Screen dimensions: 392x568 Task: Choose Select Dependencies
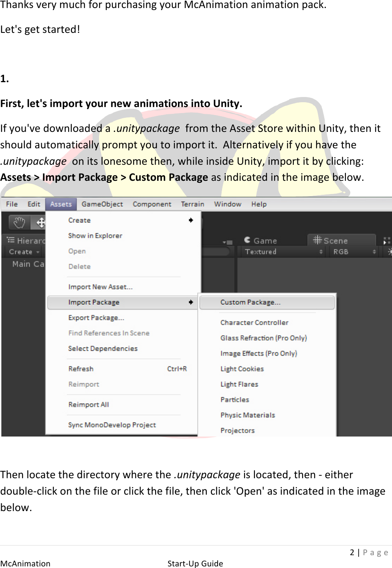pyautogui.click(x=103, y=349)
